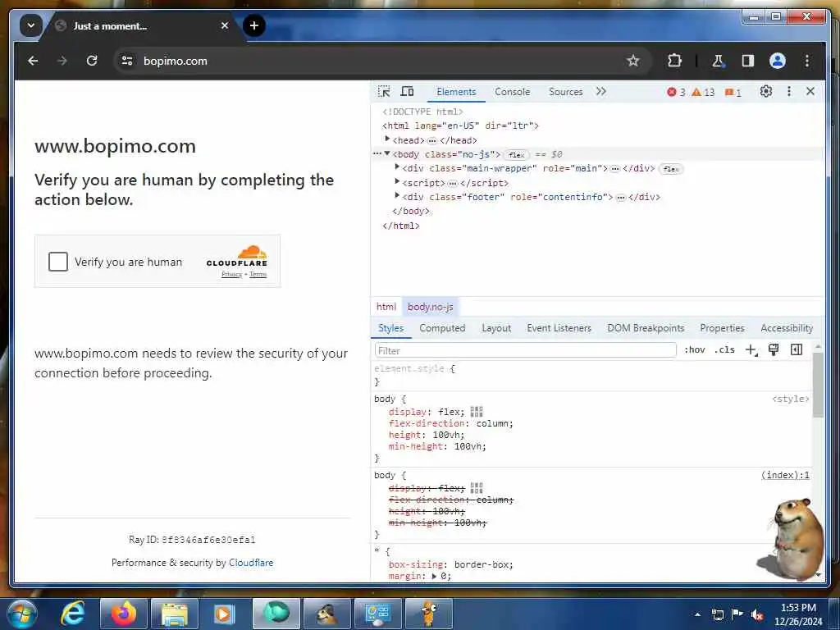This screenshot has height=630, width=840.
Task: Open the (index):1 source link
Action: click(x=785, y=475)
